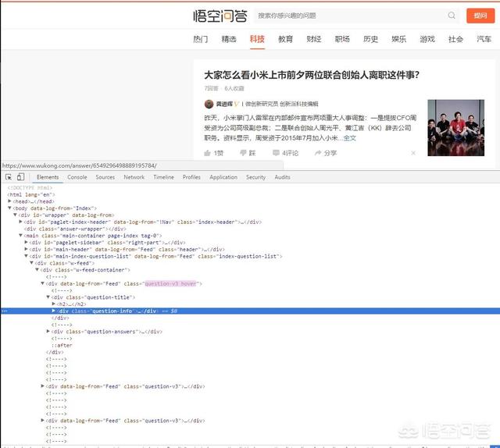500x448 pixels.
Task: Click the comments icon with 4评论
Action: (x=275, y=153)
